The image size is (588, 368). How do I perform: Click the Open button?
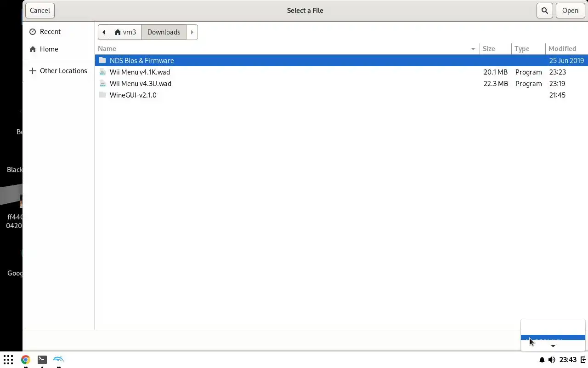[x=570, y=11]
